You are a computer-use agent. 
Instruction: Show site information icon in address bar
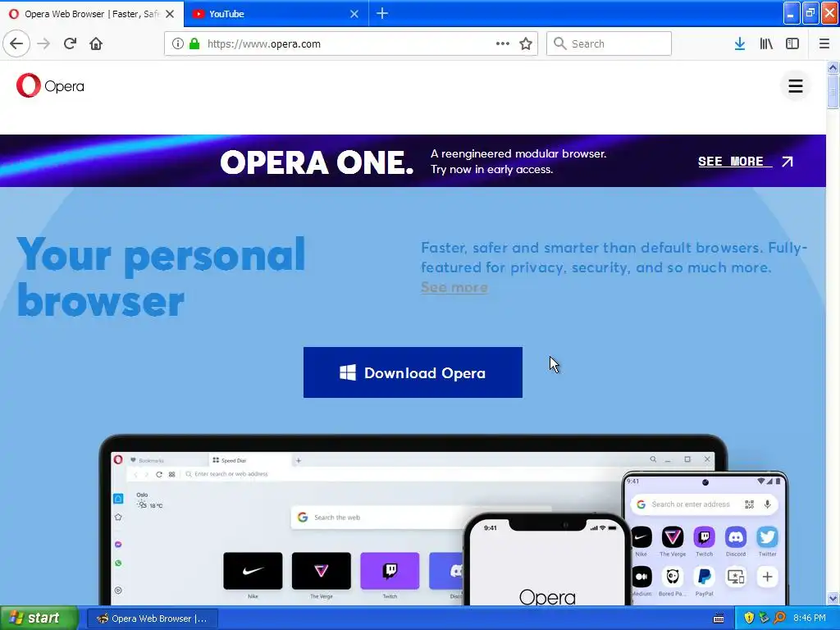(x=178, y=43)
